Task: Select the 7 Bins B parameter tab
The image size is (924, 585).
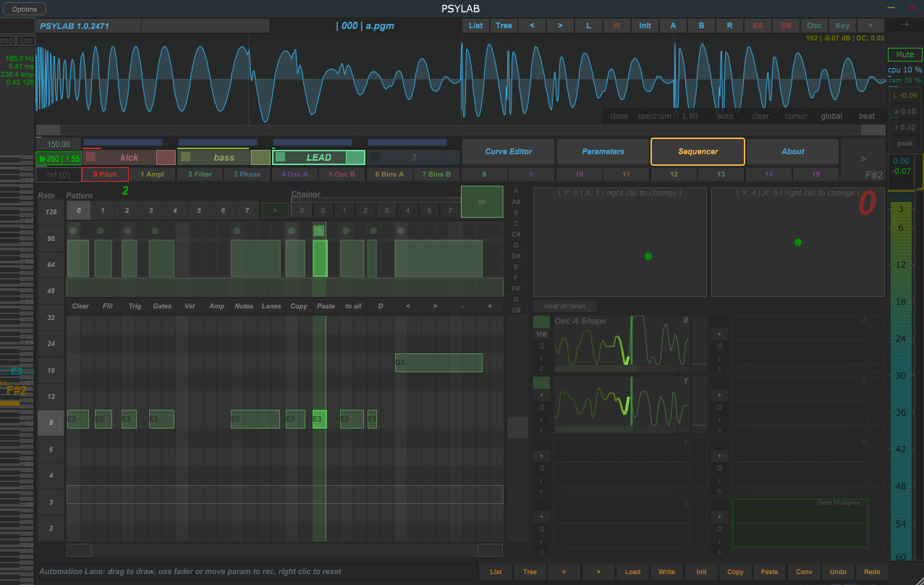Action: coord(436,174)
